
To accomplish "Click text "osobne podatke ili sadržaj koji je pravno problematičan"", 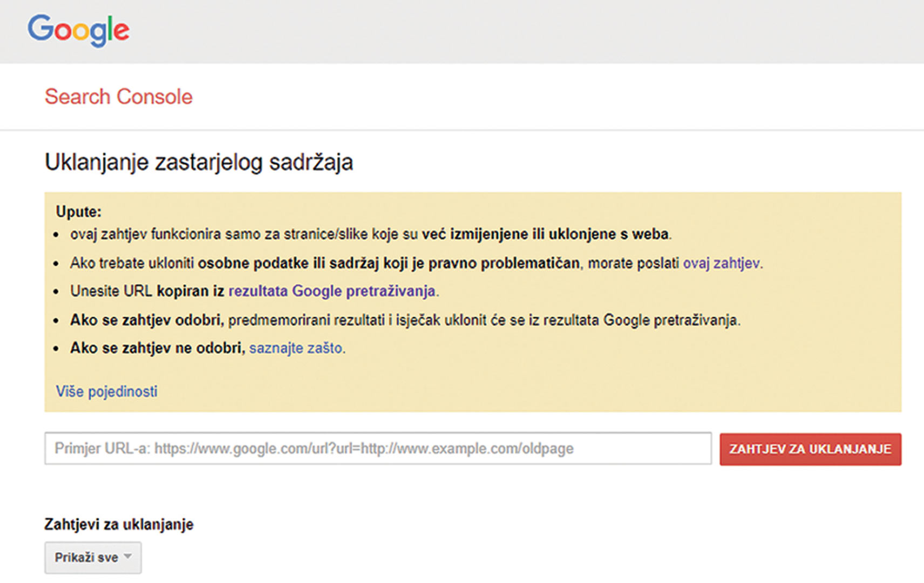I will tap(389, 263).
